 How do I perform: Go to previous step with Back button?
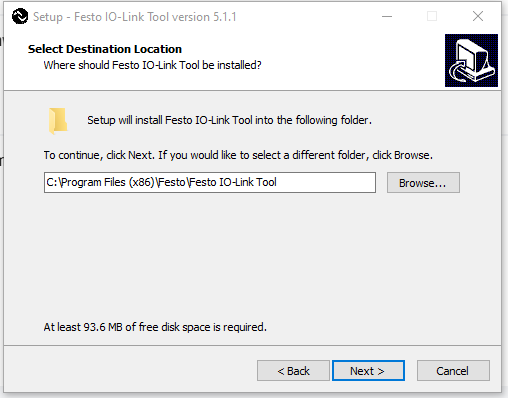click(x=293, y=371)
